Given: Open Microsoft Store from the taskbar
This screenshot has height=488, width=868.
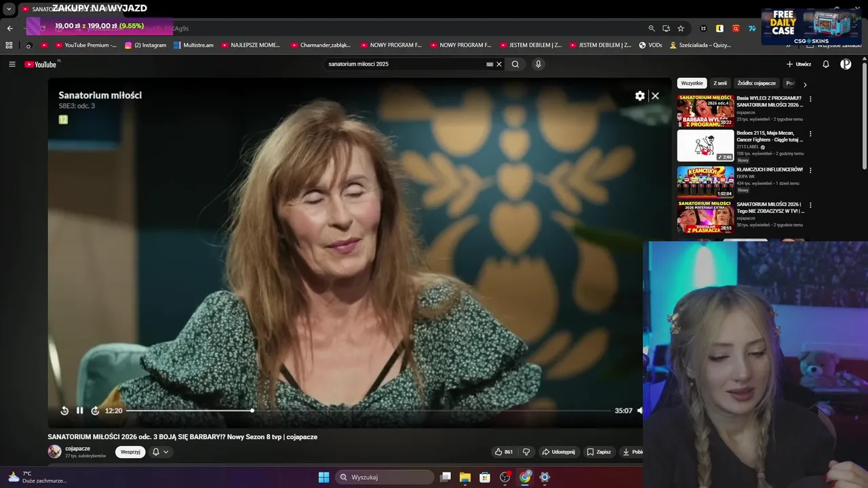Looking at the screenshot, I should [485, 477].
